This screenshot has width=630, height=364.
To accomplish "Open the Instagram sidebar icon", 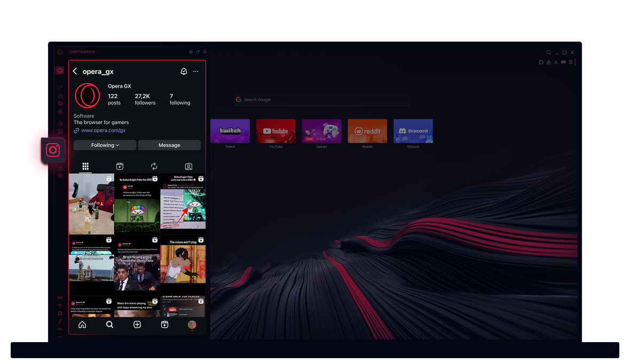I will pyautogui.click(x=53, y=150).
